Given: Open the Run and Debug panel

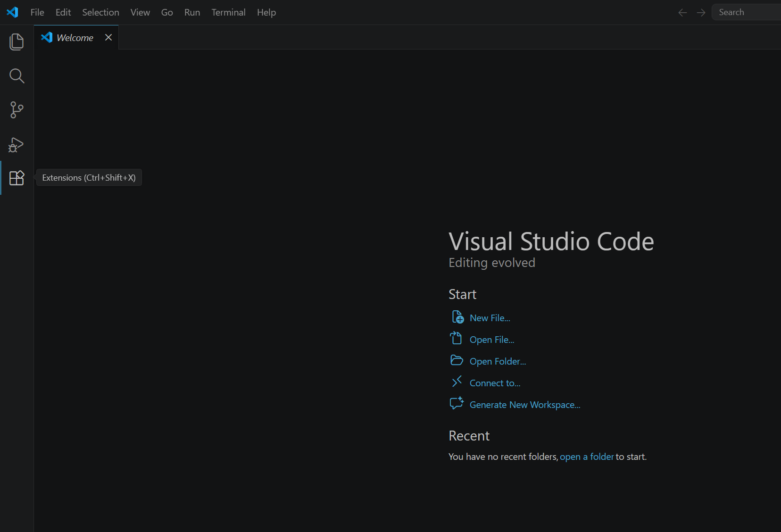Looking at the screenshot, I should (17, 145).
